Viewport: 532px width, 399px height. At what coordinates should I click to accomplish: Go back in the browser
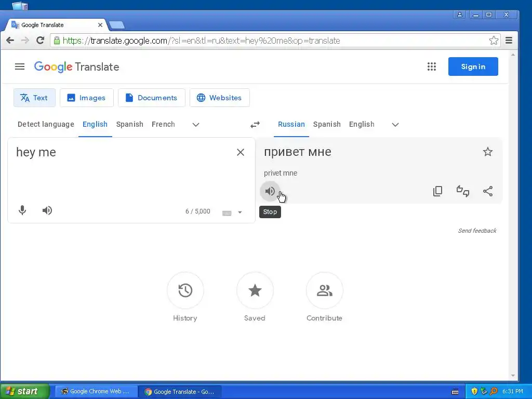[x=10, y=41]
